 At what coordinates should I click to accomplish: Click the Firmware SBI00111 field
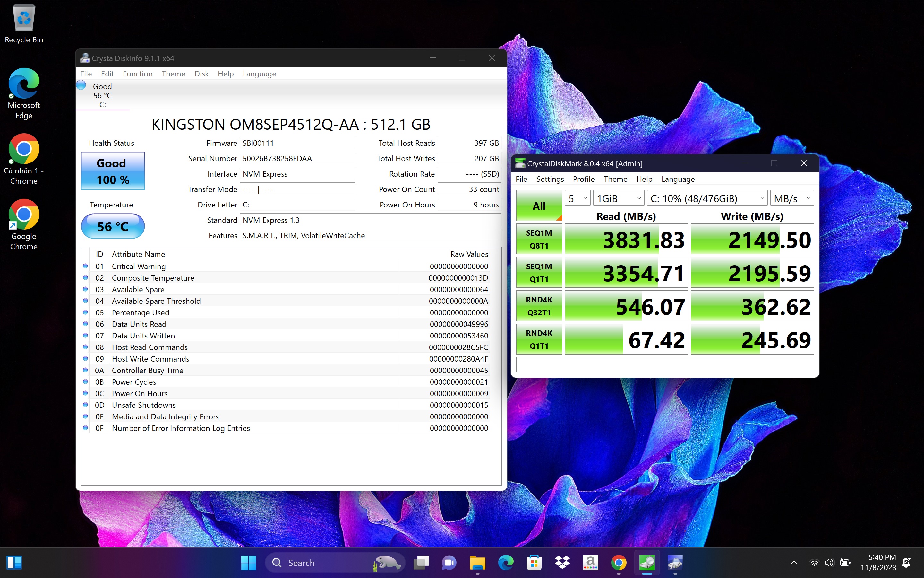(297, 143)
